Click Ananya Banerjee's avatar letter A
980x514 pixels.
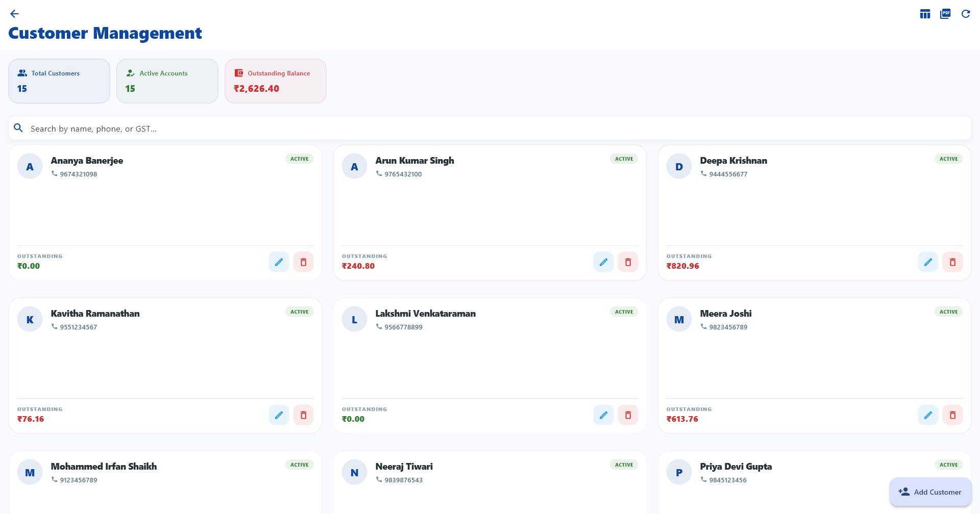click(30, 166)
